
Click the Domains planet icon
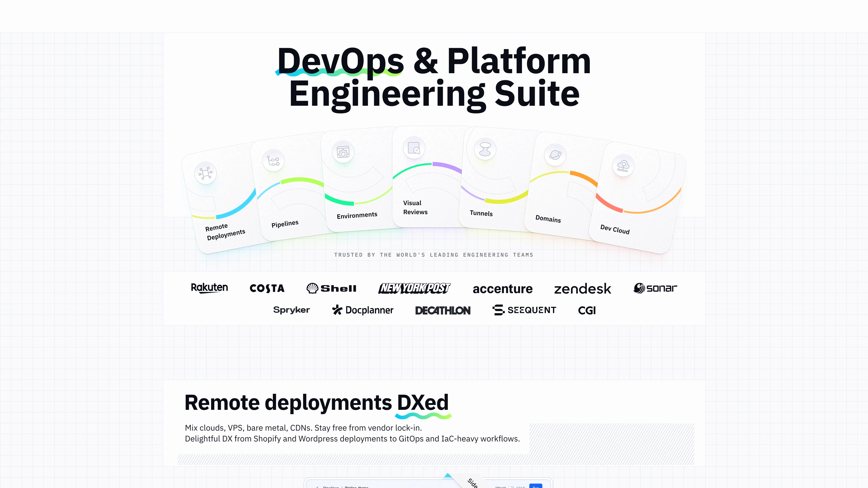(x=556, y=155)
